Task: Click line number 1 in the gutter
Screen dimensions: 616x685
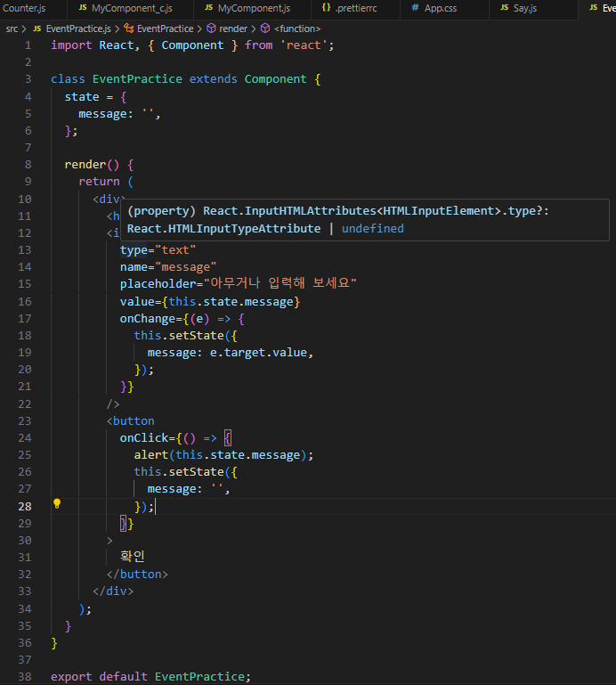Action: (x=28, y=45)
